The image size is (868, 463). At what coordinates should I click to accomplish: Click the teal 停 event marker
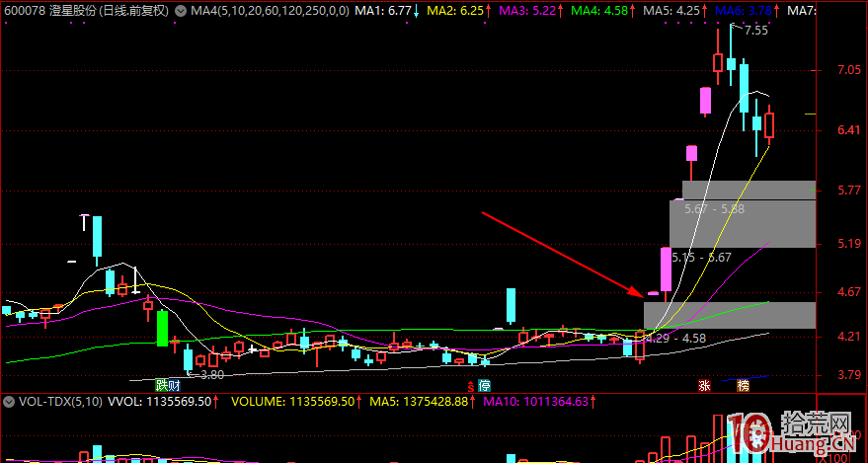pos(485,386)
